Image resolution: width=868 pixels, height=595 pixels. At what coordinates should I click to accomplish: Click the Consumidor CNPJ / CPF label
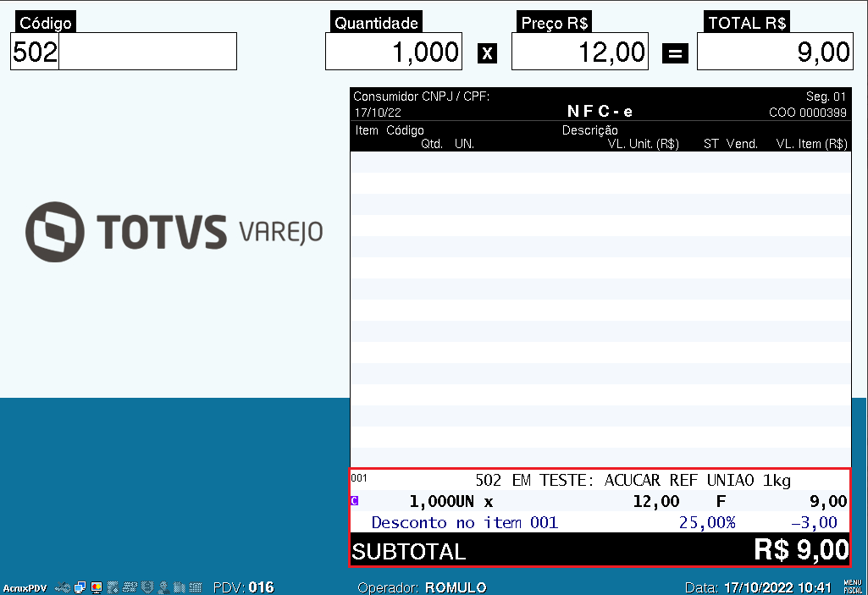[x=421, y=96]
